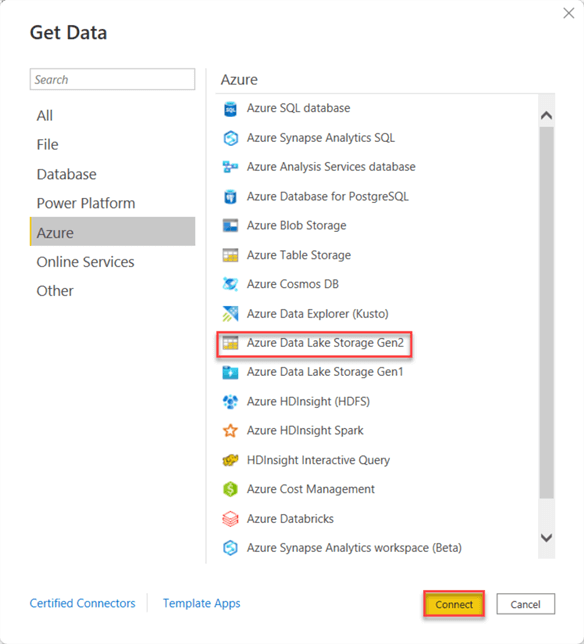Viewport: 584px width, 644px height.
Task: Click the HDInsight Interactive Query icon
Action: 230,460
